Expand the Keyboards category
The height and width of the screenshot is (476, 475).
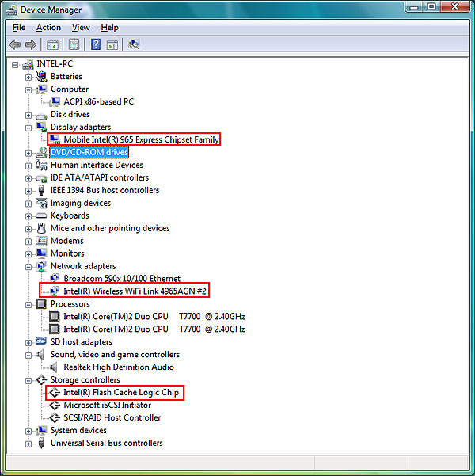(28, 216)
